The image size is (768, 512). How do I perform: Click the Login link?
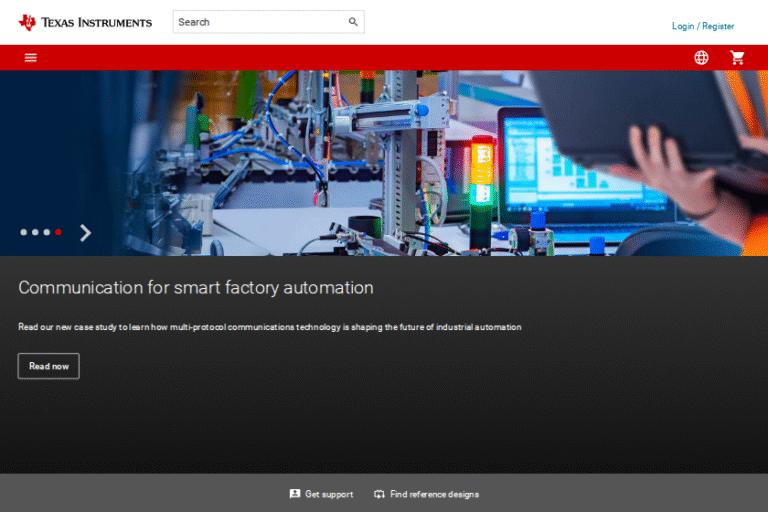(x=682, y=26)
